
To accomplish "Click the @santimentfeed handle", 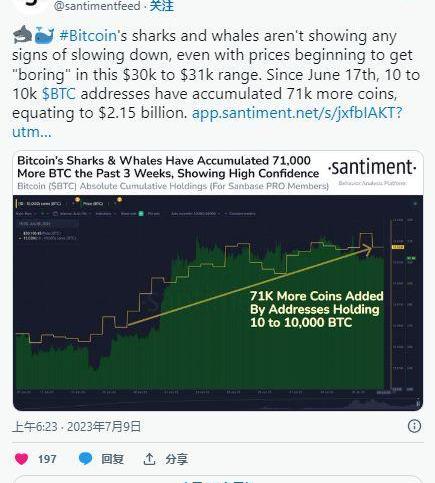I will 97,6.
